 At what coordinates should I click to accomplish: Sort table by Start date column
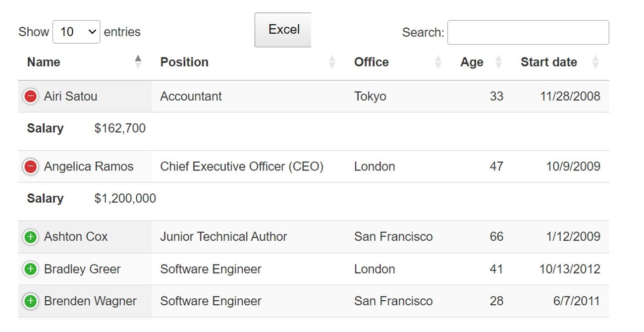[x=548, y=62]
